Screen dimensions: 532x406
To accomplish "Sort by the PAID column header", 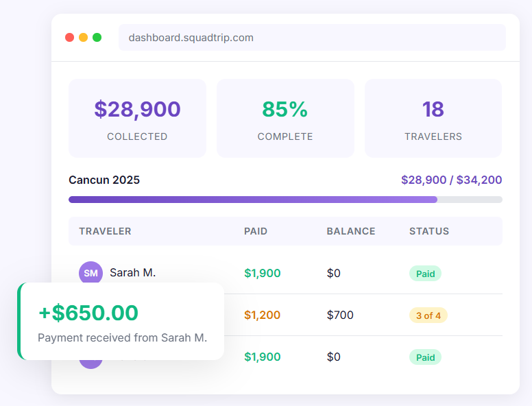I will coord(256,231).
